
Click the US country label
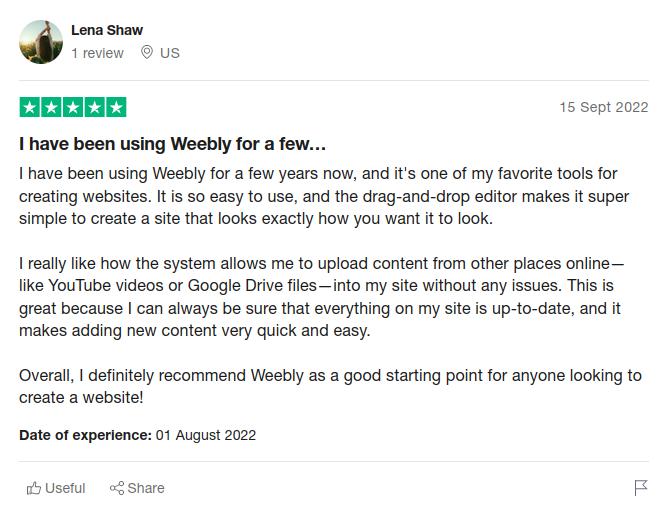click(x=170, y=53)
